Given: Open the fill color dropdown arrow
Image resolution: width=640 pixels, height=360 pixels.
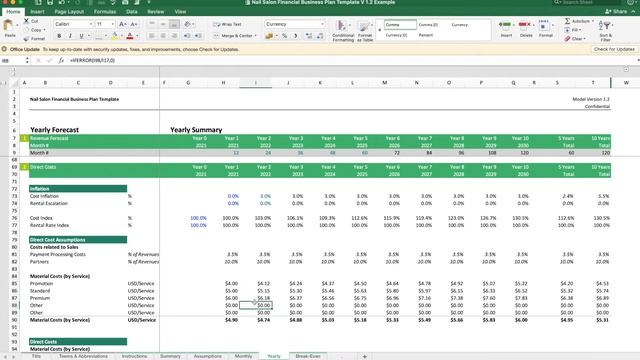Looking at the screenshot, I should (x=121, y=36).
